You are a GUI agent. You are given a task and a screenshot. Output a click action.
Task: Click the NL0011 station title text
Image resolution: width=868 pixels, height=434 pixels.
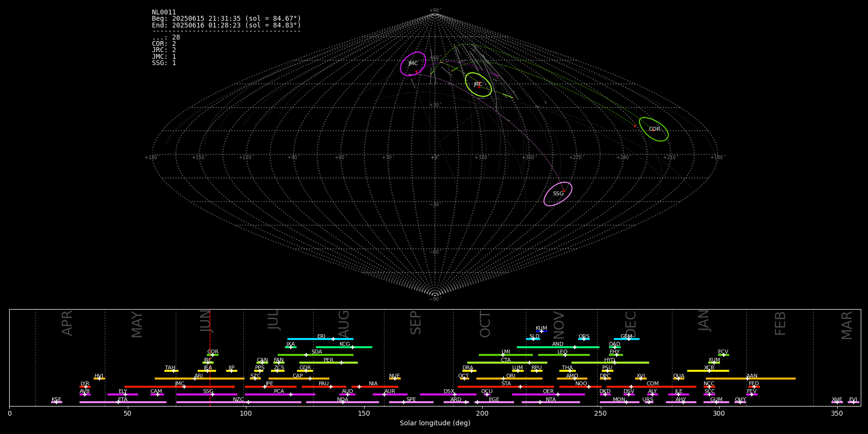[164, 13]
